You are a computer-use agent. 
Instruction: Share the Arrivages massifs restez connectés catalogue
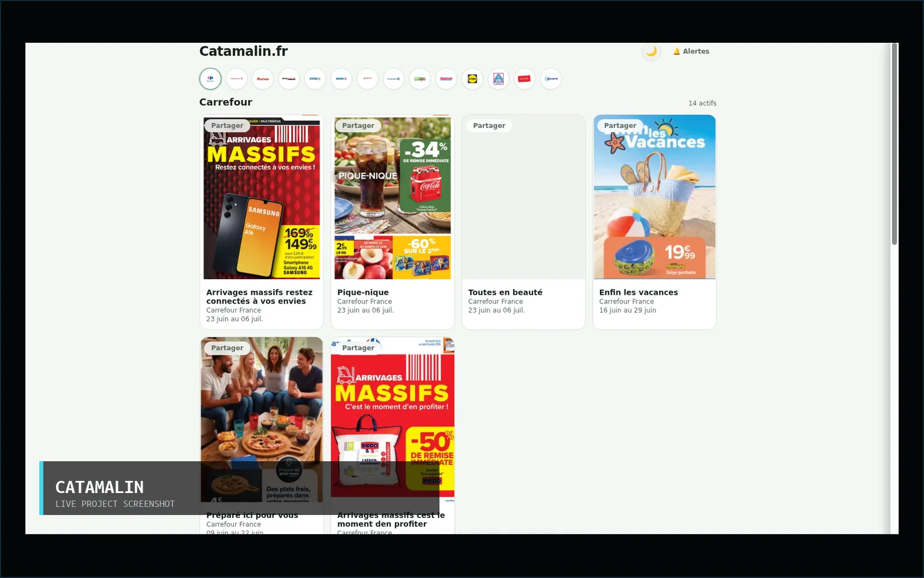point(228,125)
